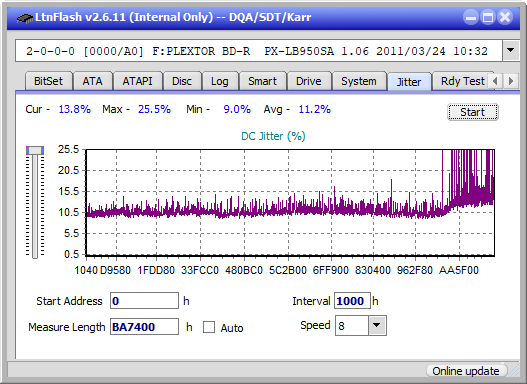Click the Max value 25.5%

(x=154, y=109)
